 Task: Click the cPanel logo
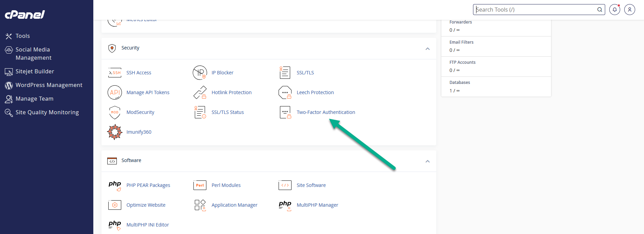25,14
